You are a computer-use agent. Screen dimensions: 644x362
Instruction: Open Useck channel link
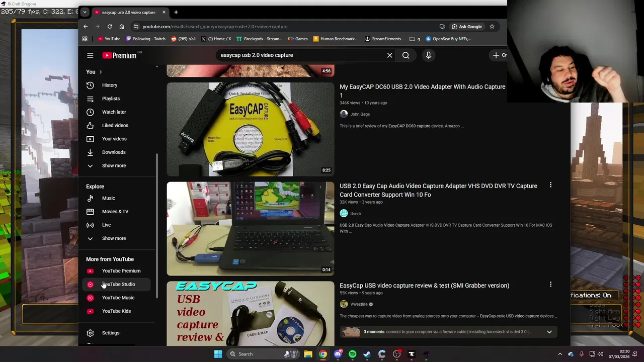point(356,214)
